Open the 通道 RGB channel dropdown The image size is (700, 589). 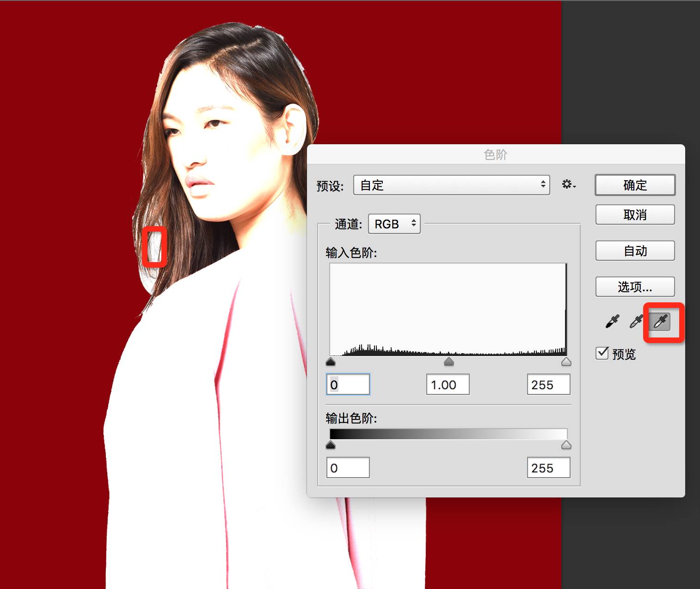394,224
